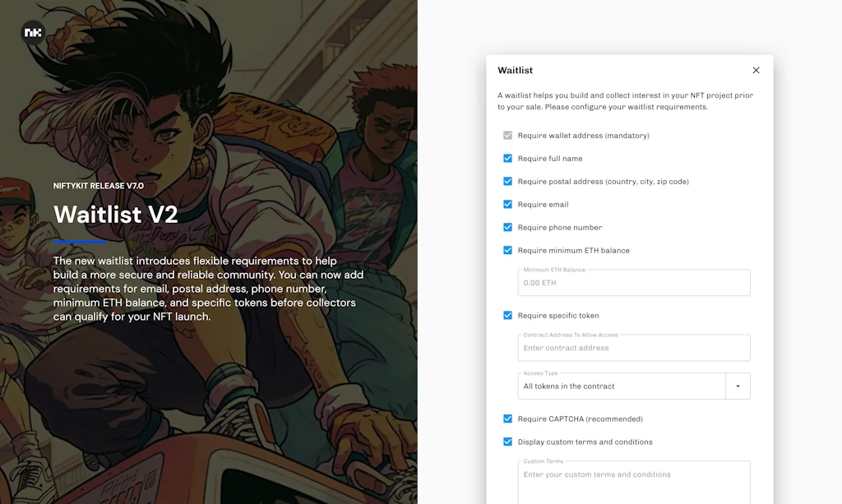Uncheck "Require CAPTCHA (recommended)"
This screenshot has height=504, width=842.
(x=508, y=418)
